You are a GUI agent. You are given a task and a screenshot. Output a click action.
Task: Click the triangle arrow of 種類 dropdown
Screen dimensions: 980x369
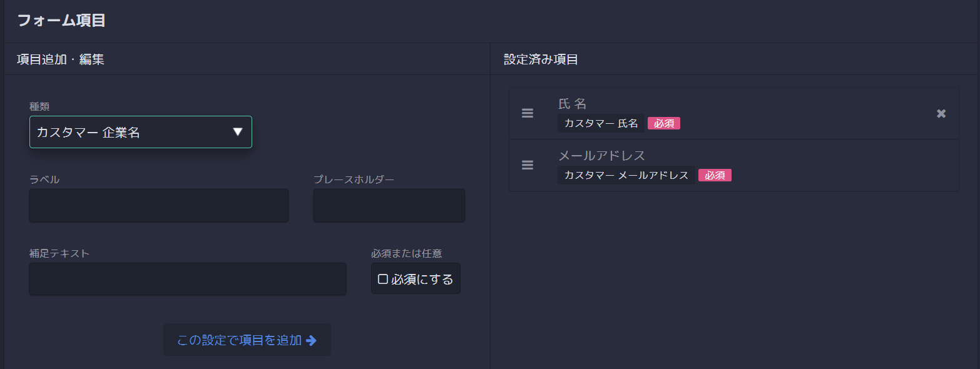click(238, 132)
